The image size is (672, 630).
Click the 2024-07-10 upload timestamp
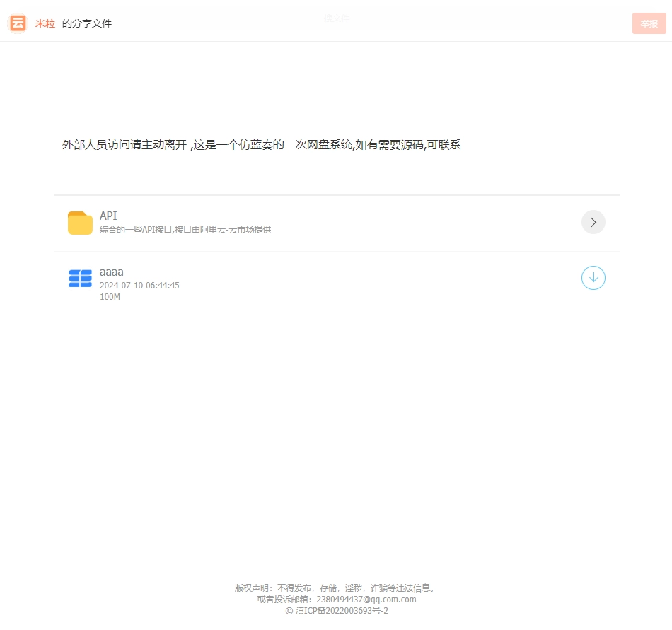click(139, 285)
